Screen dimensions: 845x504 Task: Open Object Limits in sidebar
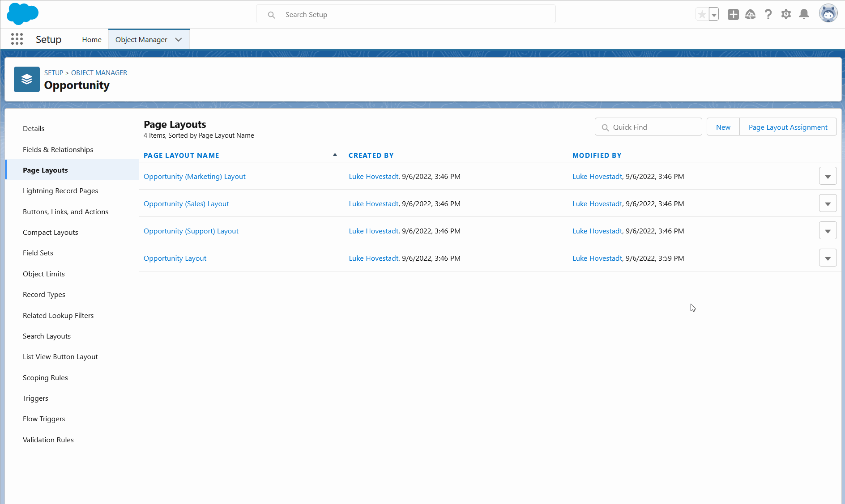tap(44, 274)
